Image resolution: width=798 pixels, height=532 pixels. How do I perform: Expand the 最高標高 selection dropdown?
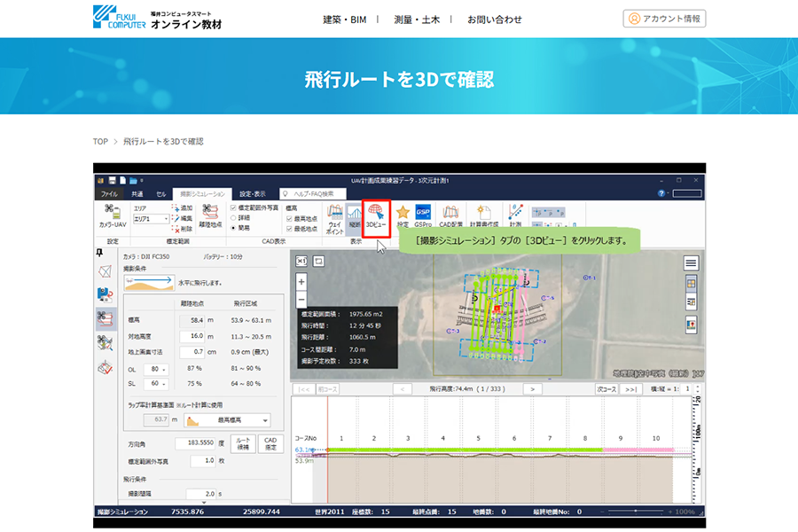point(265,420)
